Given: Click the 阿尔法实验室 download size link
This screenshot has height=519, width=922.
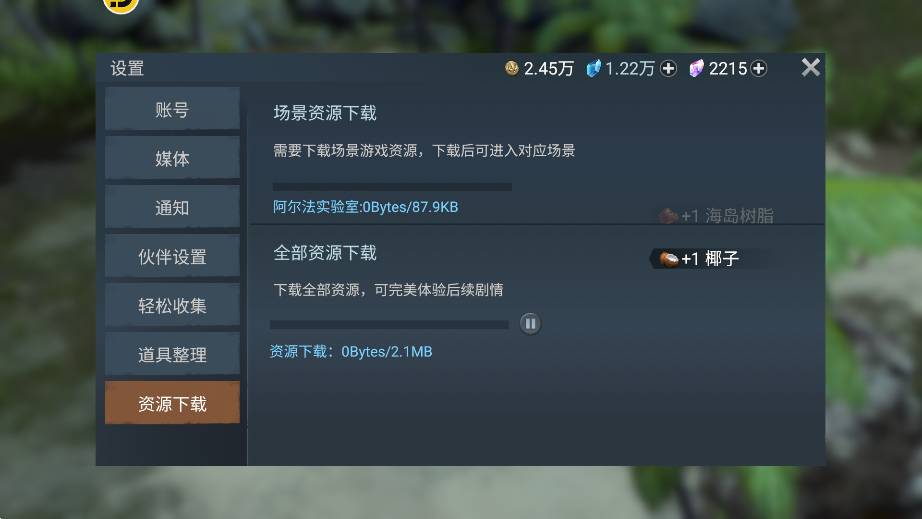Looking at the screenshot, I should pos(365,207).
